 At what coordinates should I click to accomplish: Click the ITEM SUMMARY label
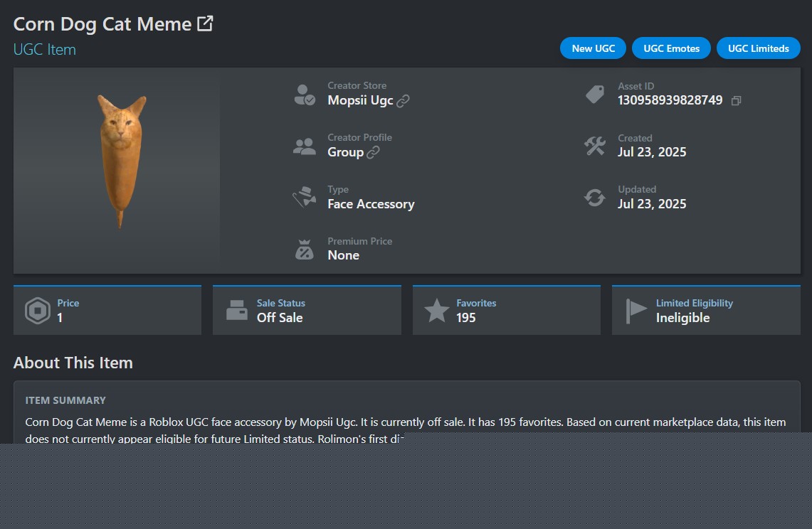(65, 400)
